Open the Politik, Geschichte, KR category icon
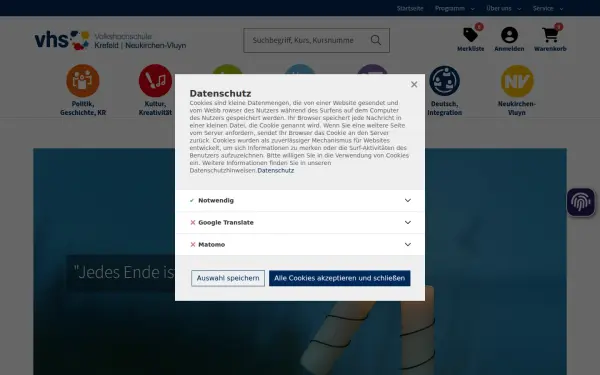600x375 pixels. (83, 81)
